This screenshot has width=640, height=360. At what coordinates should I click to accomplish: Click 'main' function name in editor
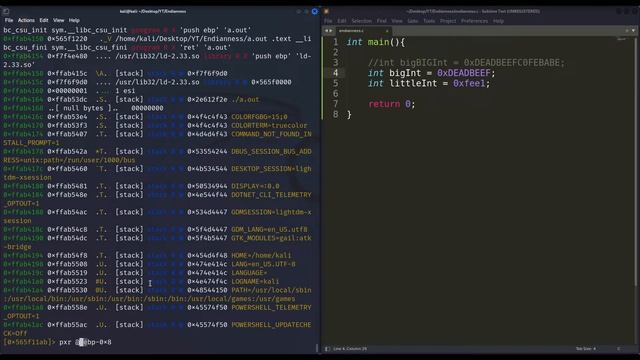[x=378, y=42]
